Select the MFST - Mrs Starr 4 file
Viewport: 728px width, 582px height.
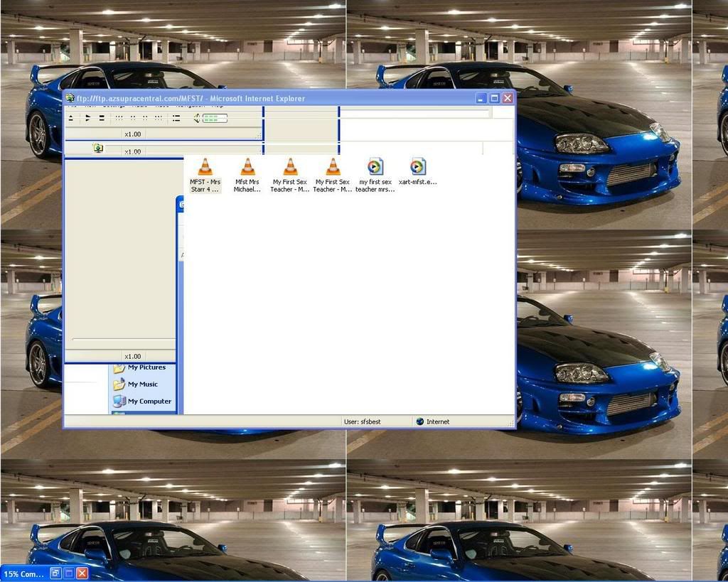(205, 175)
